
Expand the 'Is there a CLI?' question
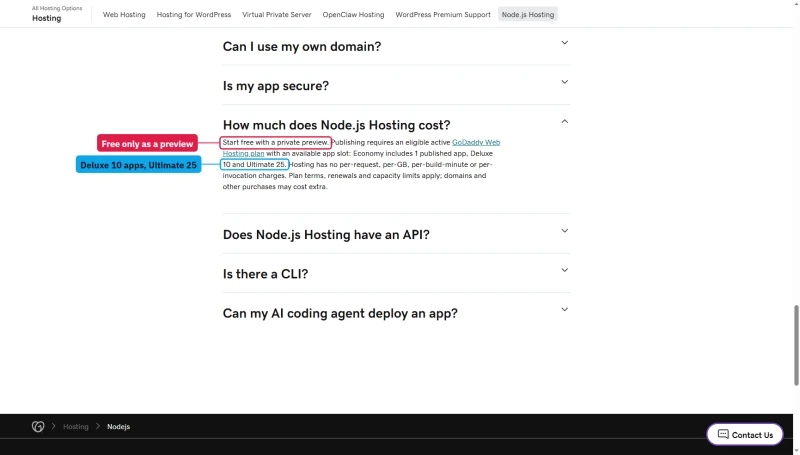pos(396,274)
